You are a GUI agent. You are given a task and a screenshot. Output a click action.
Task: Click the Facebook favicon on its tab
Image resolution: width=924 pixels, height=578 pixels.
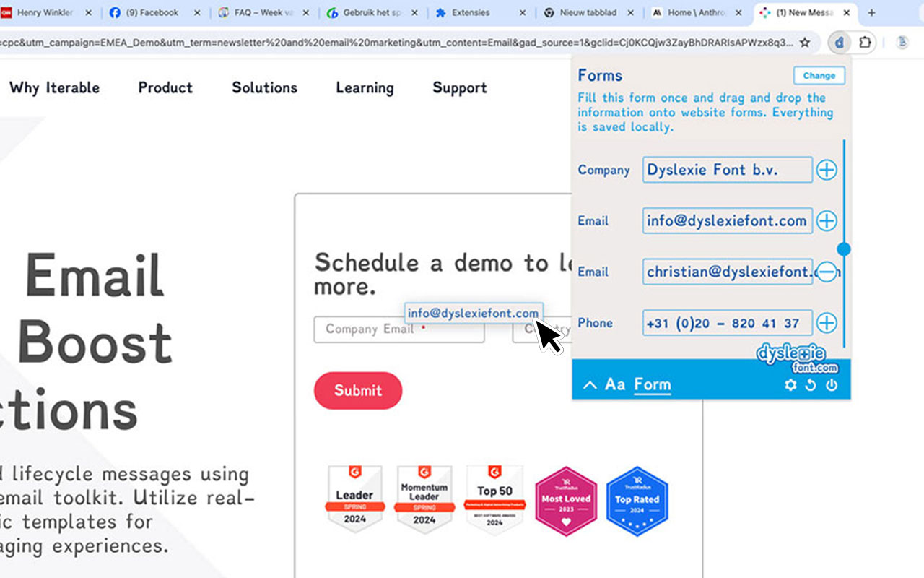pyautogui.click(x=115, y=13)
